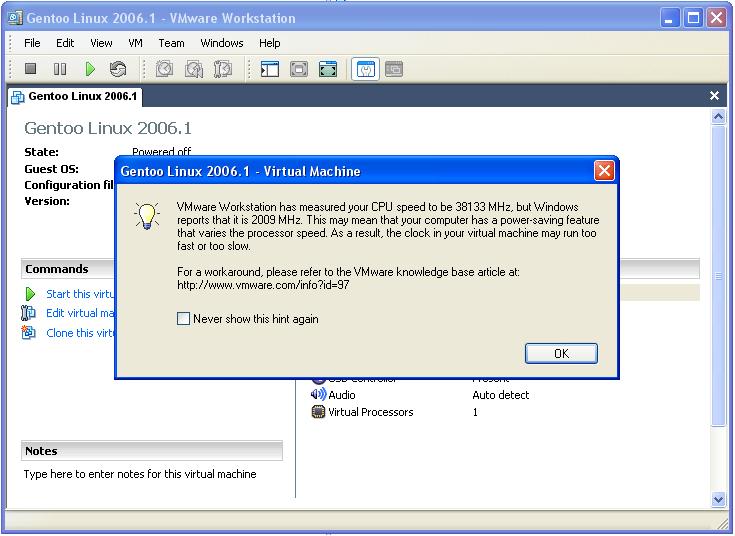Click the Guest OS: label
Image resolution: width=735 pixels, height=536 pixels.
coord(52,169)
